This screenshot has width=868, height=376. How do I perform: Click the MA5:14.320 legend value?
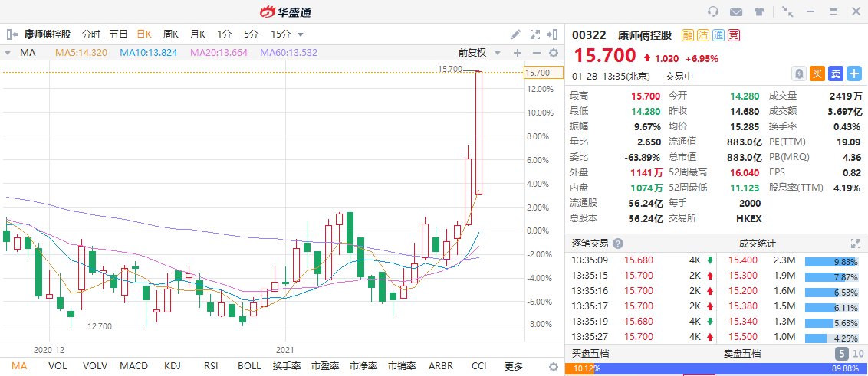click(x=81, y=53)
